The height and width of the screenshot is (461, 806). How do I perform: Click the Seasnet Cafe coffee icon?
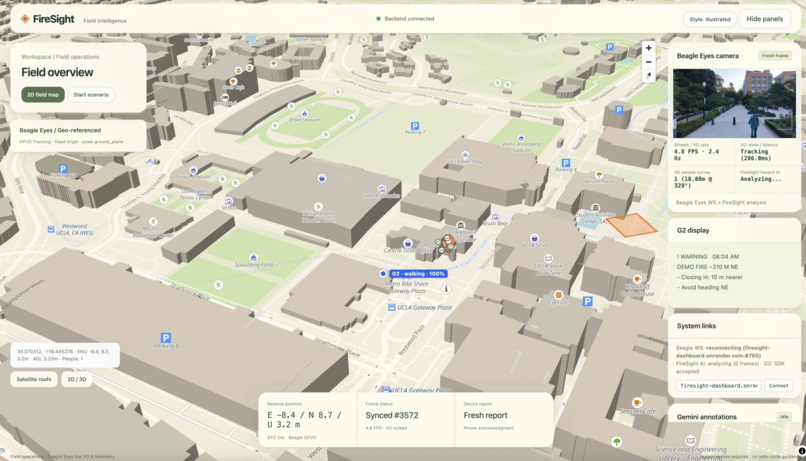[x=637, y=402]
